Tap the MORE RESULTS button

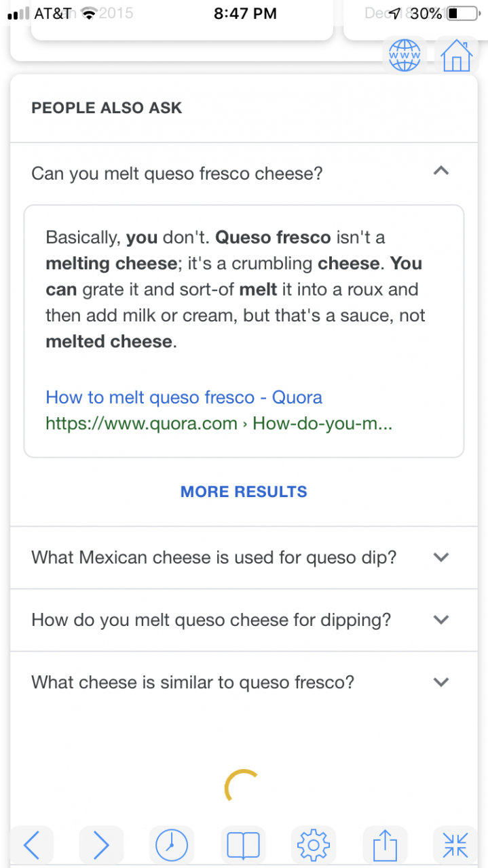[x=244, y=492]
